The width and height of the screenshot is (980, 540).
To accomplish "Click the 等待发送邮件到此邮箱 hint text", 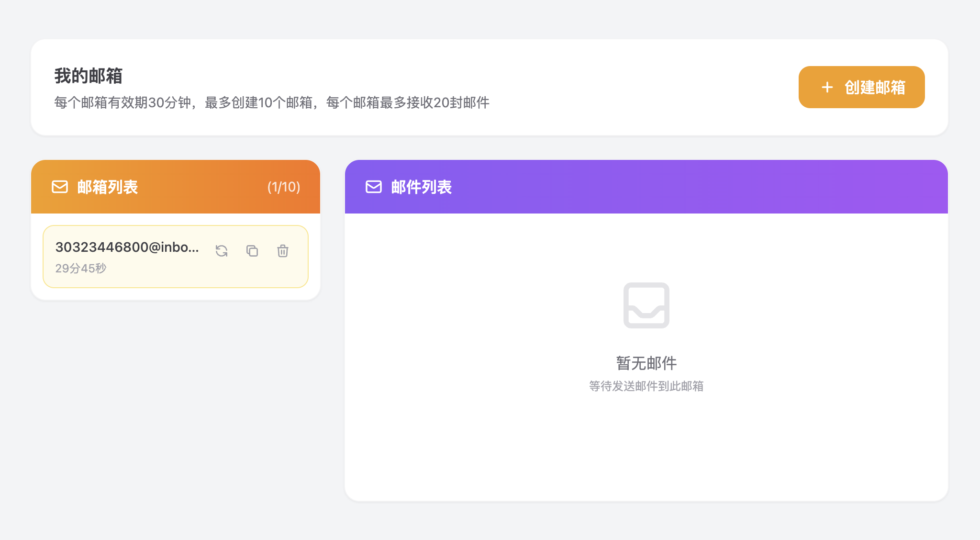I will 646,386.
